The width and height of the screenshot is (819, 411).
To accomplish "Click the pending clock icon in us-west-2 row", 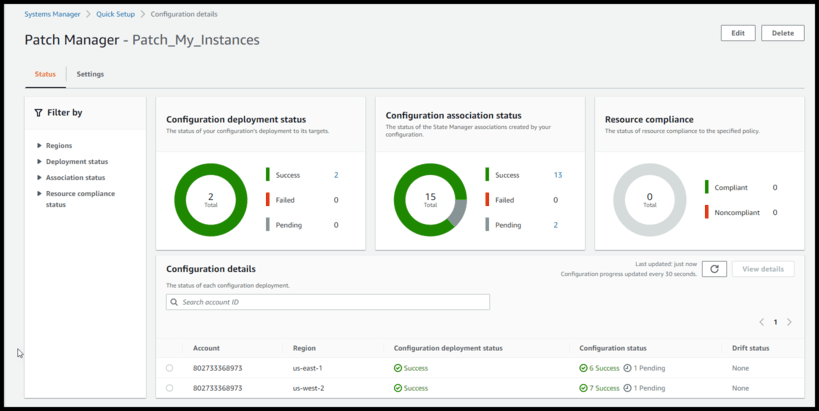I will 627,388.
